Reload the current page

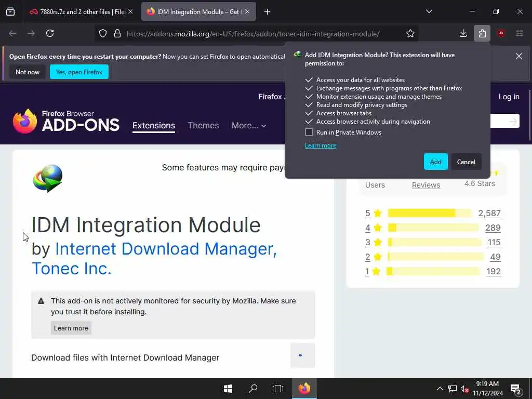click(50, 34)
